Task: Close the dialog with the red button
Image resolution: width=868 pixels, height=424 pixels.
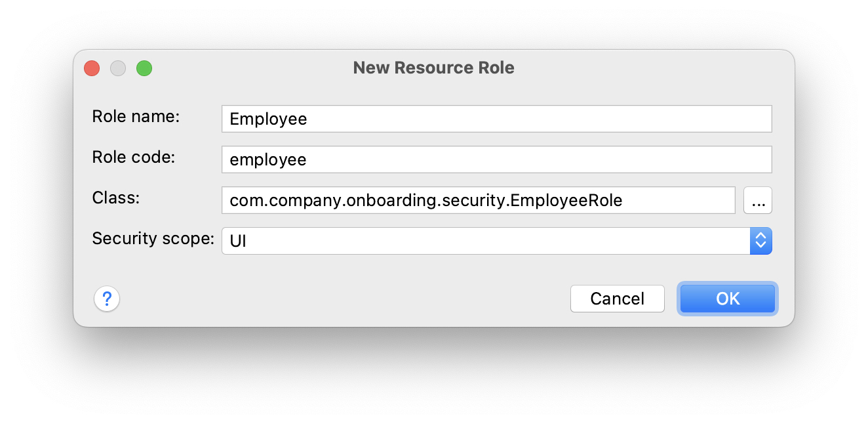Action: pyautogui.click(x=92, y=68)
